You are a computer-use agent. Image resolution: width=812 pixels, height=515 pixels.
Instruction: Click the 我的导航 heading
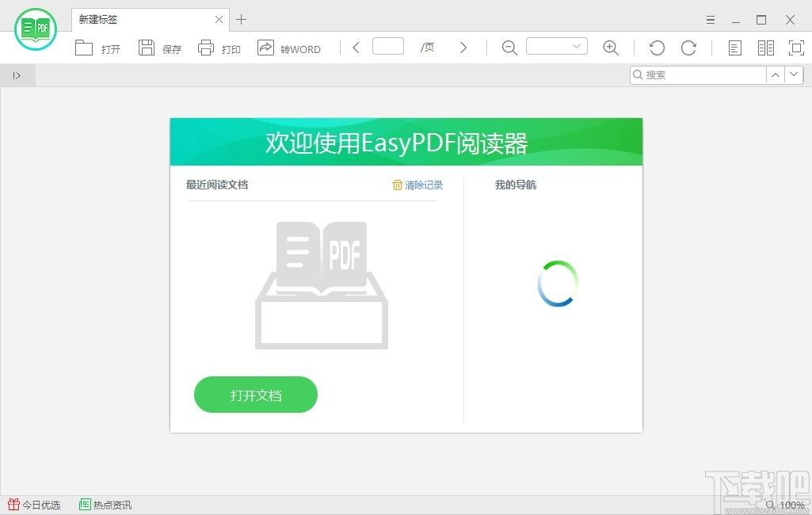[x=515, y=185]
